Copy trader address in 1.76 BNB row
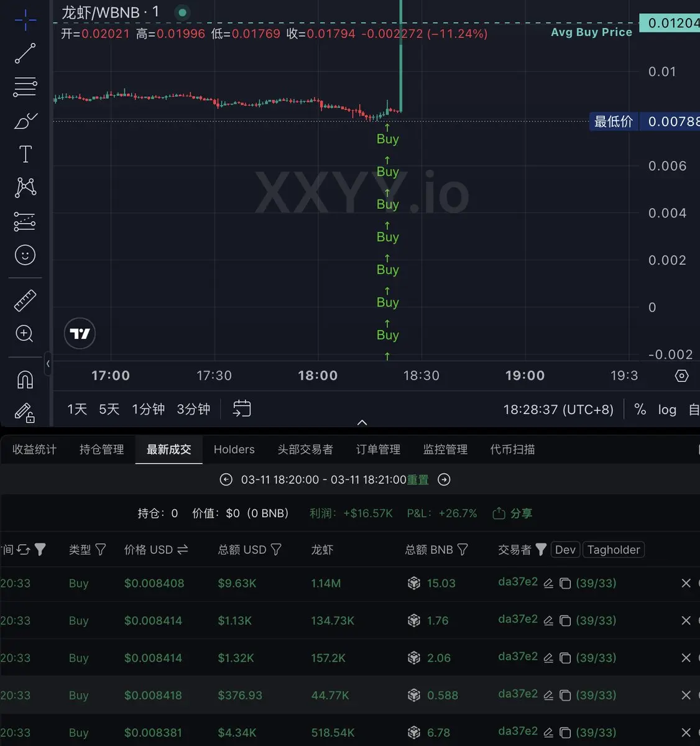 coord(565,620)
